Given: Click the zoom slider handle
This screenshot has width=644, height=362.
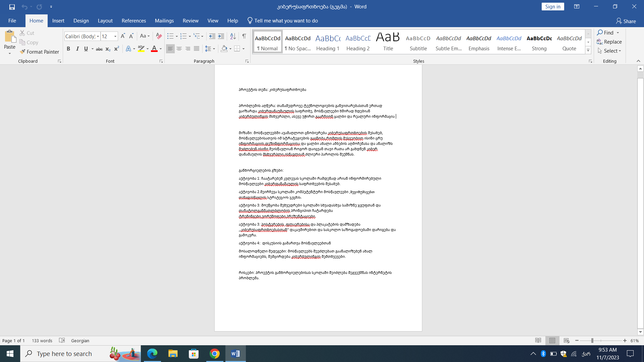Looking at the screenshot, I should [592, 341].
